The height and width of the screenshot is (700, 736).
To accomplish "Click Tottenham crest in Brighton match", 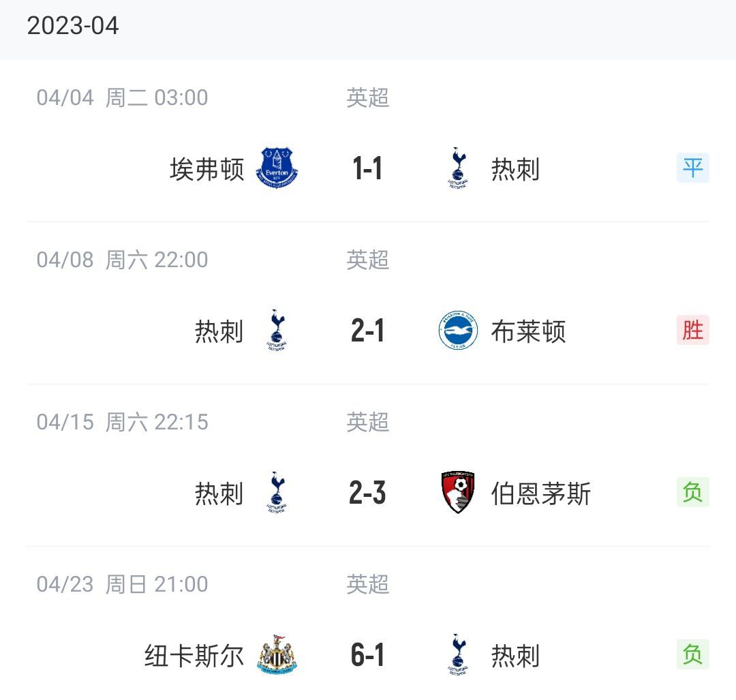I will [277, 330].
